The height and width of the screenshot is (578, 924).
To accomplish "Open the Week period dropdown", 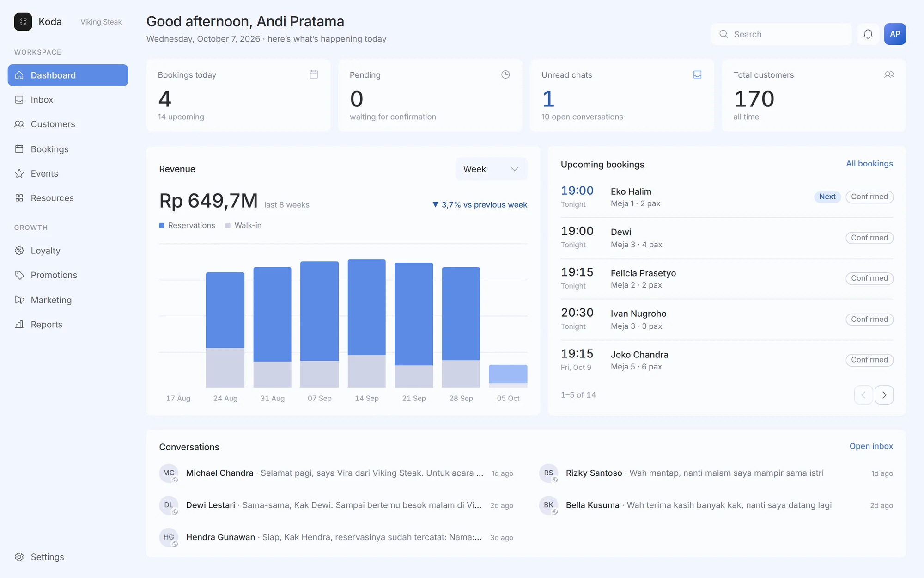I will coord(491,169).
